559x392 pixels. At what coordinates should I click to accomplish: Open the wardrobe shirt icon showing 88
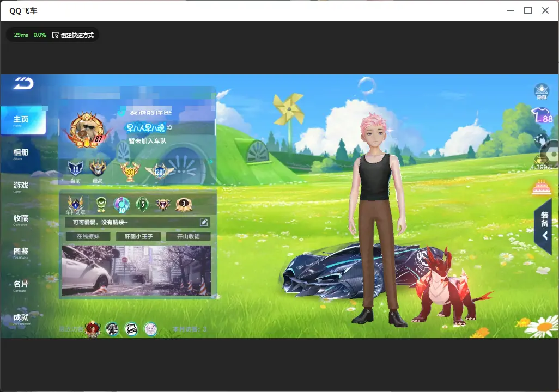click(542, 115)
